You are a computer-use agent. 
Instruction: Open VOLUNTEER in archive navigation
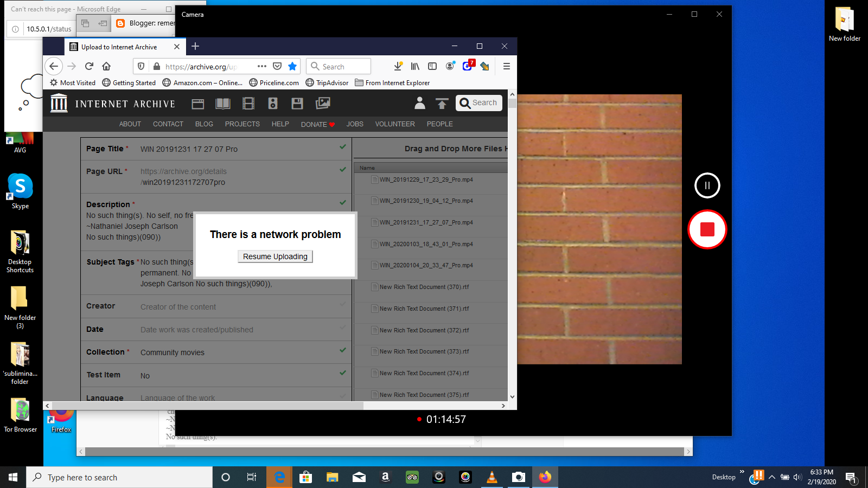pos(395,124)
